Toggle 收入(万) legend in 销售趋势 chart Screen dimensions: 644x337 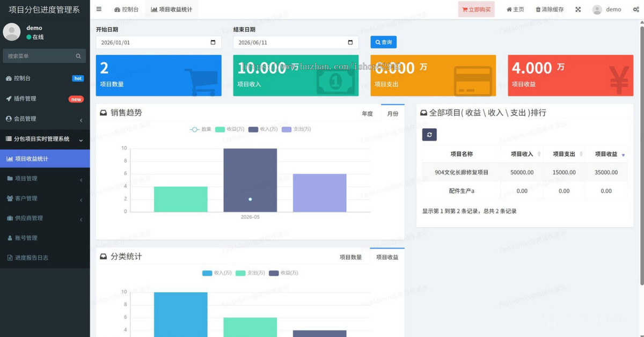click(x=263, y=129)
